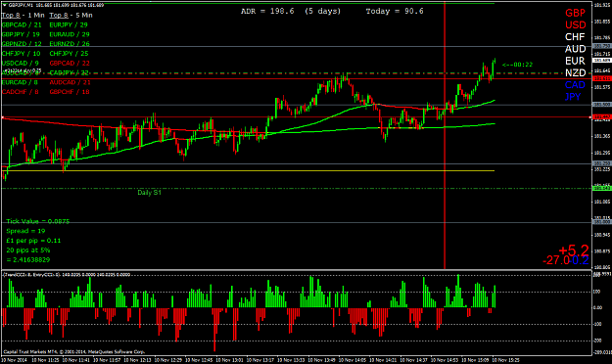Select the red 'GBPCAD / 22' entry
This screenshot has width=612, height=364.
point(70,64)
